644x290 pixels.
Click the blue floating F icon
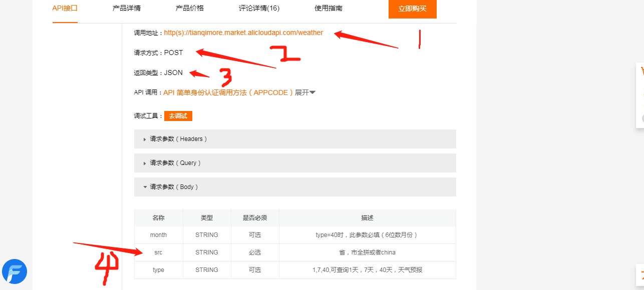[15, 271]
